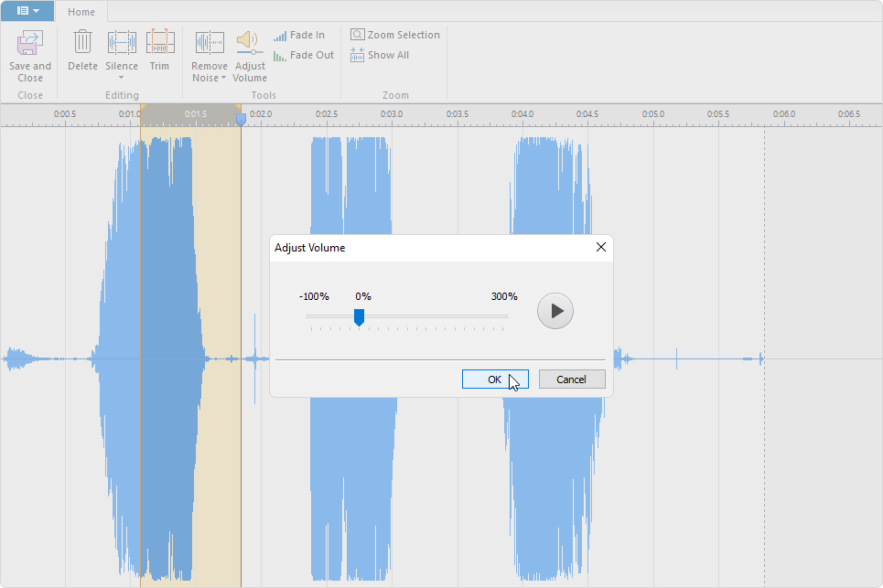883x588 pixels.
Task: Switch to the Home ribbon tab
Action: click(x=81, y=12)
